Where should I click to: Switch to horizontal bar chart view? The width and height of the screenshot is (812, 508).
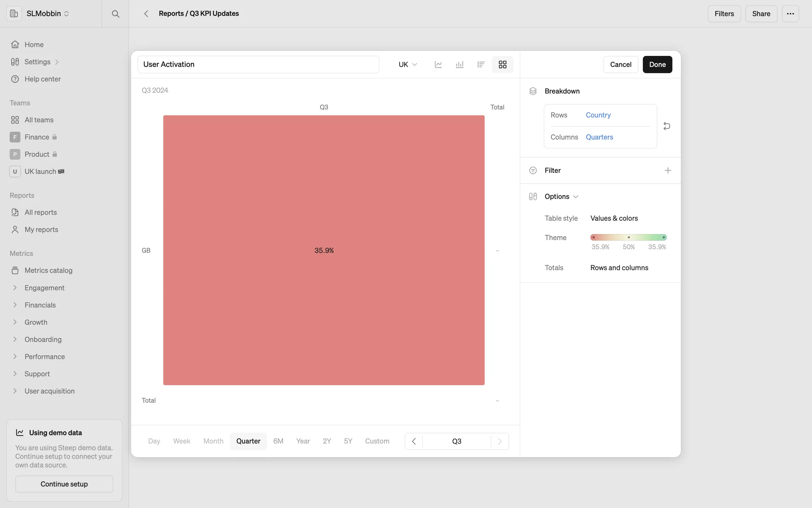(x=481, y=64)
